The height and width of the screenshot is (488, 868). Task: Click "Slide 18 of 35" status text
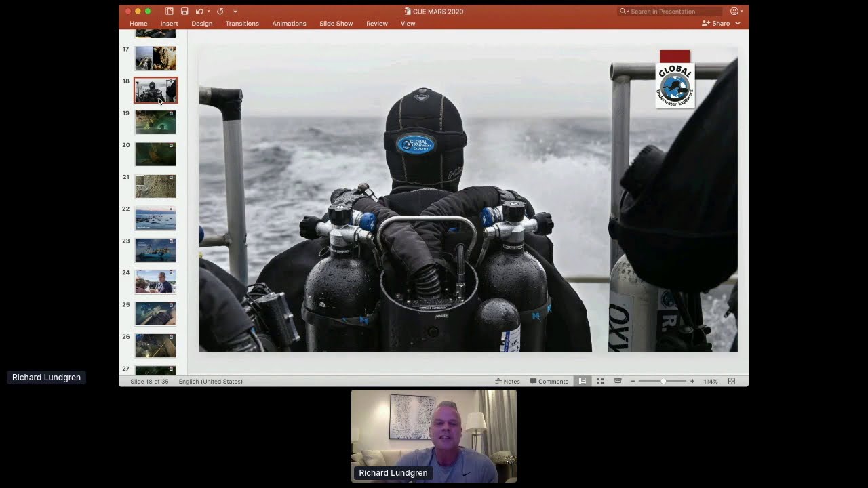149,382
